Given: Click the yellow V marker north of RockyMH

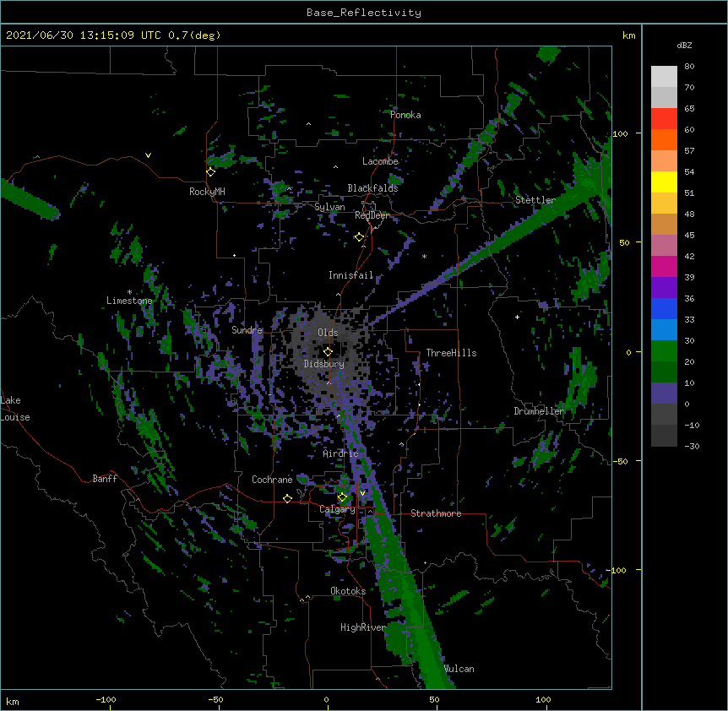Looking at the screenshot, I should point(148,155).
